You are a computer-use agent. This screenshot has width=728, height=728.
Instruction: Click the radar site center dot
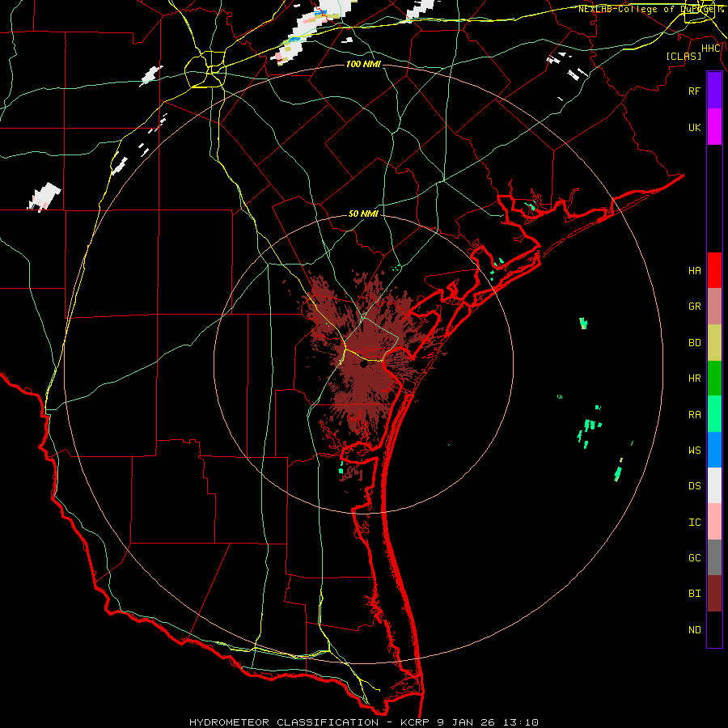click(x=363, y=365)
